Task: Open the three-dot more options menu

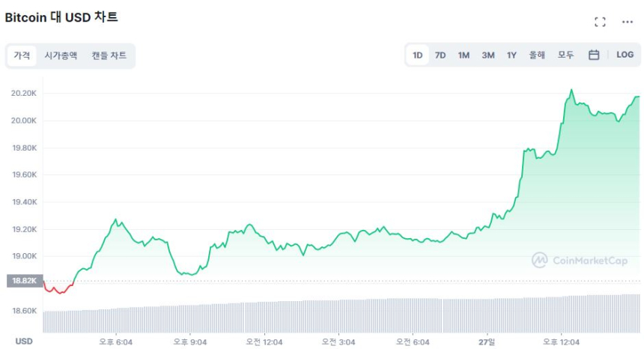Action: (628, 22)
